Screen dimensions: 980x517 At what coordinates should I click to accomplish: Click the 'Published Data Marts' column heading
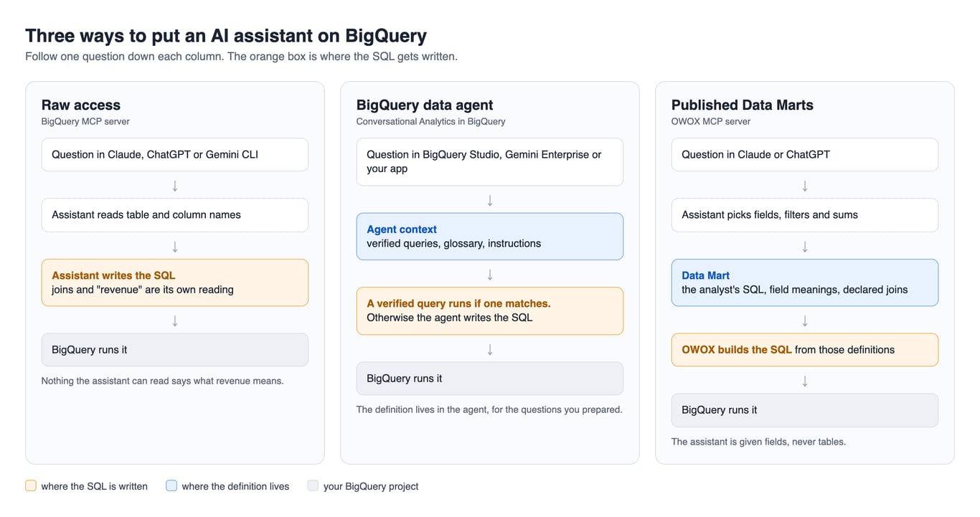coord(743,105)
